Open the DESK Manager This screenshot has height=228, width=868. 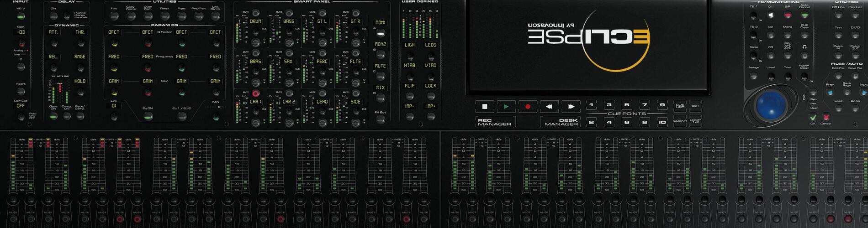click(x=561, y=122)
